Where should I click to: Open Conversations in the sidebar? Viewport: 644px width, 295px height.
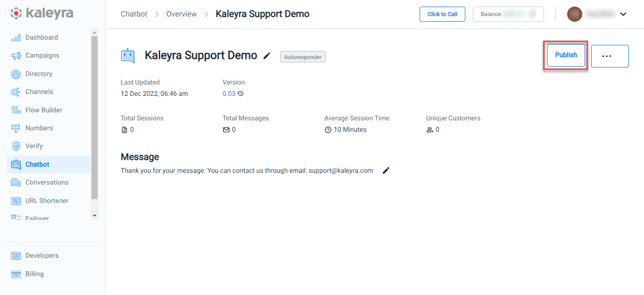pos(47,183)
